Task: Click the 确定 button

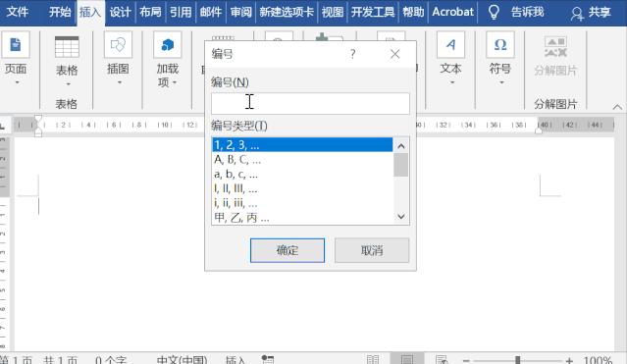Action: point(287,250)
